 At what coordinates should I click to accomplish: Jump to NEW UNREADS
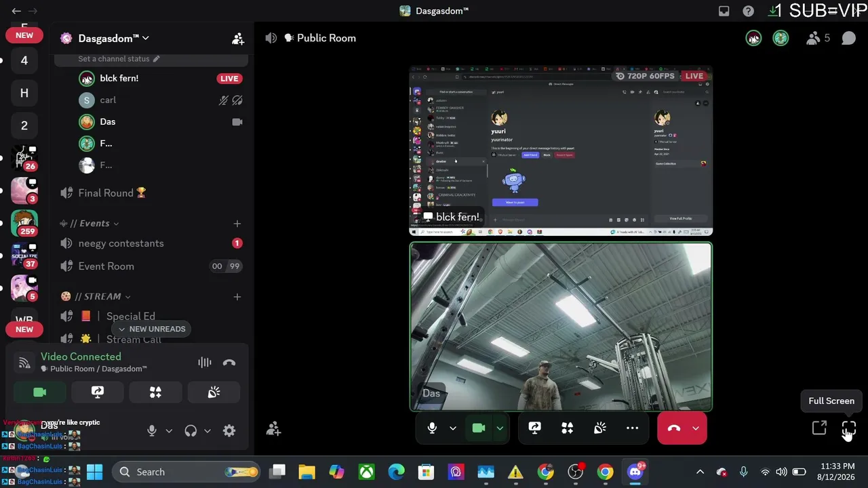point(151,329)
